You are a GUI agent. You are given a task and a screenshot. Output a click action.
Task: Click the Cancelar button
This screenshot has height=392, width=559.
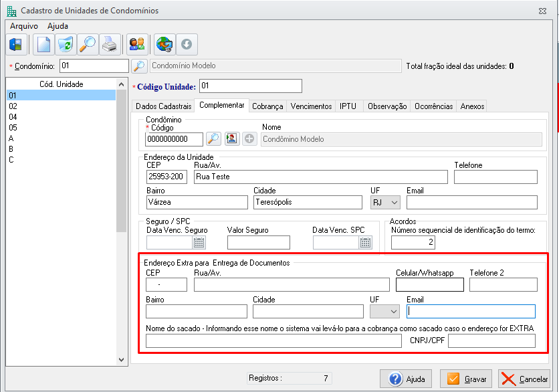tap(524, 379)
